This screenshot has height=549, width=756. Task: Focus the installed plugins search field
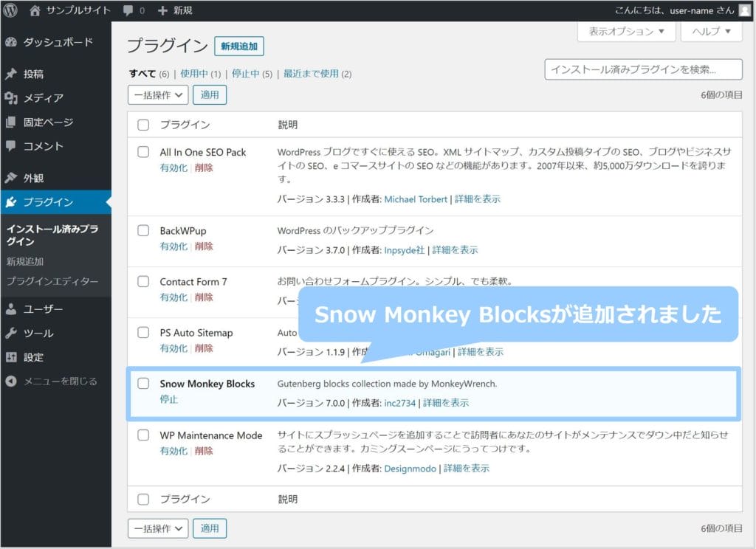(643, 69)
